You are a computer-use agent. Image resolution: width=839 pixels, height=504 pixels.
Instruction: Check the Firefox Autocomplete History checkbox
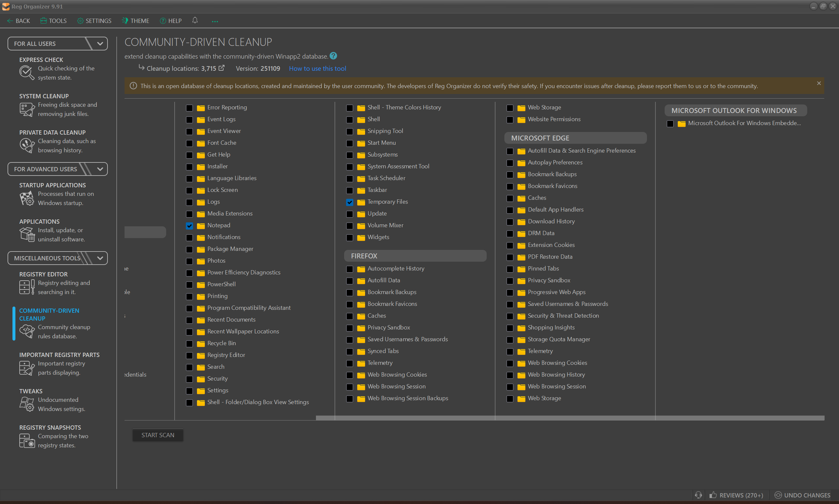pos(350,269)
